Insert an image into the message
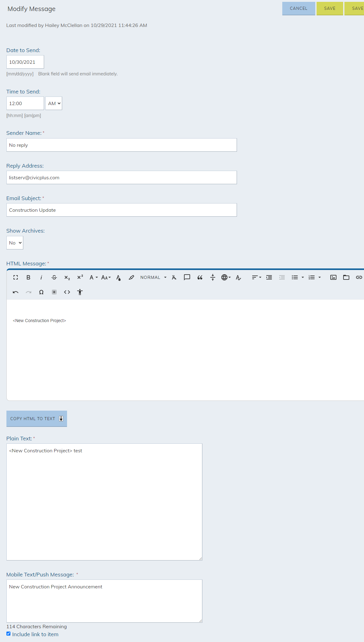Viewport: 364px width, 642px height. (333, 277)
